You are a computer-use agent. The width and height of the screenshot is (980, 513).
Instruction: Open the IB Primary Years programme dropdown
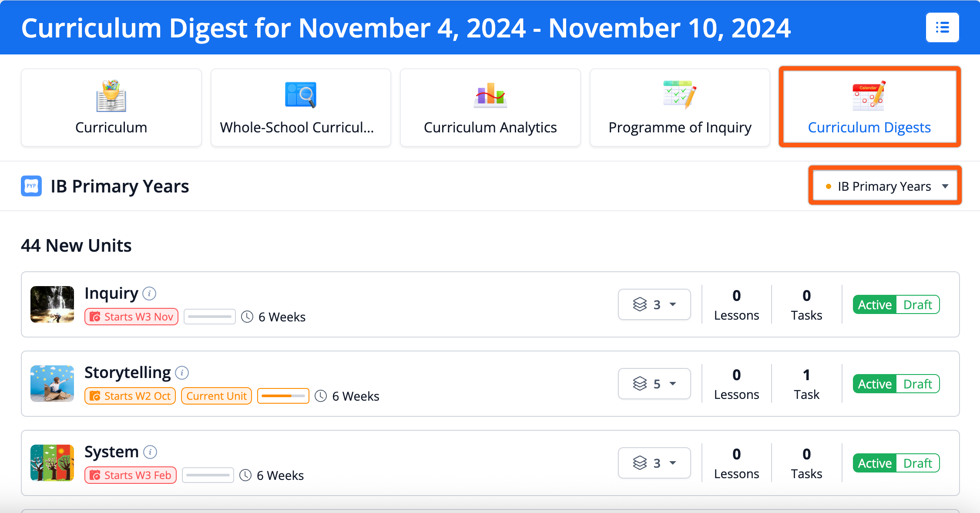tap(885, 186)
